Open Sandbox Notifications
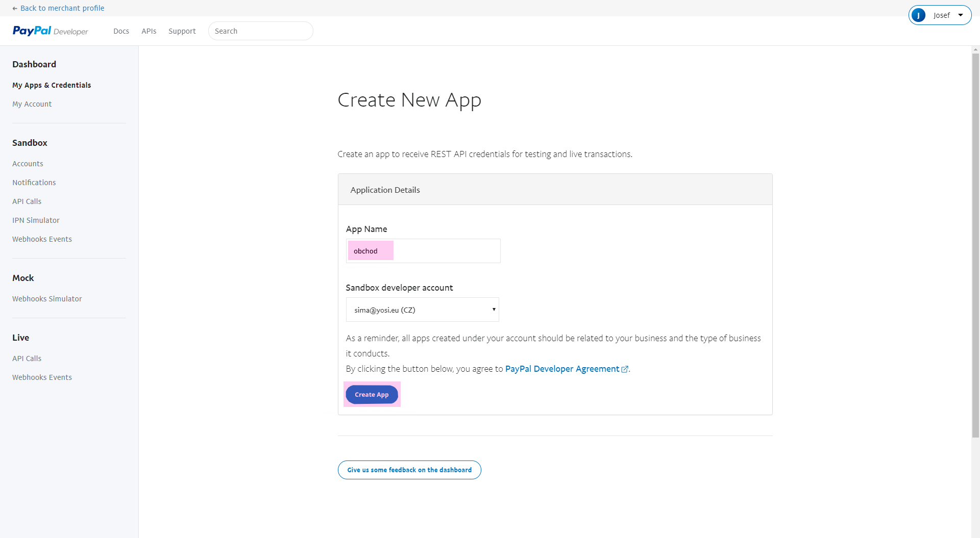The image size is (980, 538). point(34,183)
